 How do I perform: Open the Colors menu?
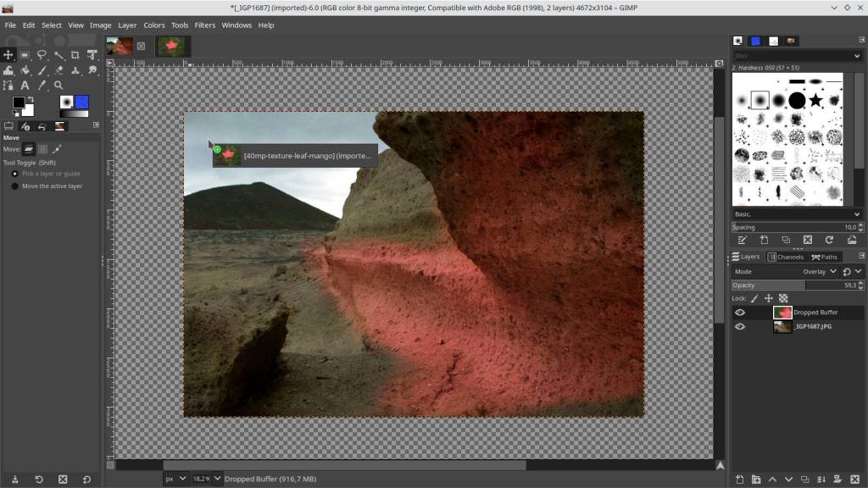[154, 25]
